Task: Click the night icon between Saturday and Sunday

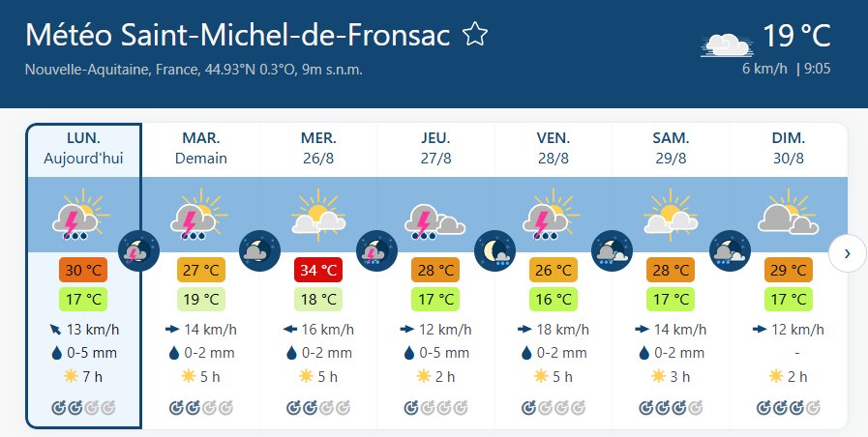Action: coord(731,251)
